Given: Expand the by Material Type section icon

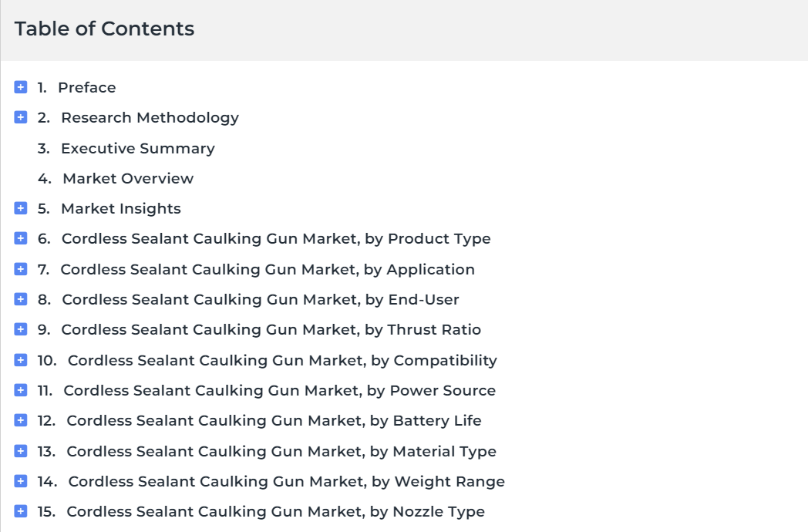Looking at the screenshot, I should pyautogui.click(x=21, y=451).
